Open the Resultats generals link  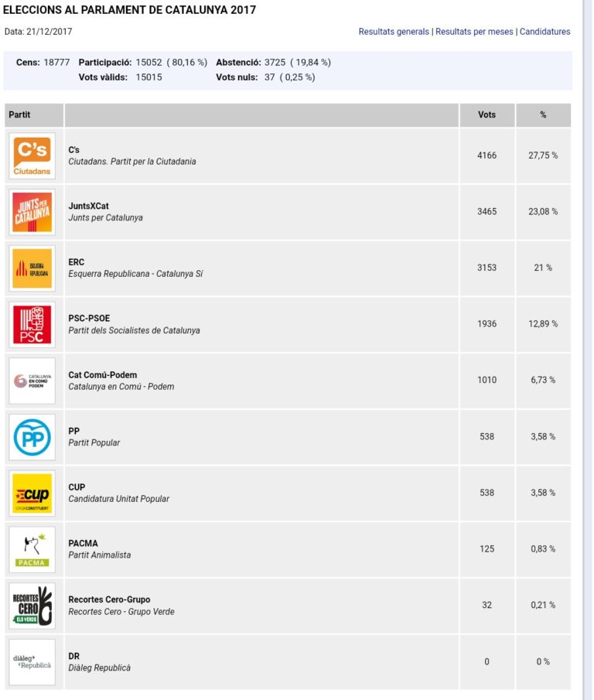[x=394, y=32]
